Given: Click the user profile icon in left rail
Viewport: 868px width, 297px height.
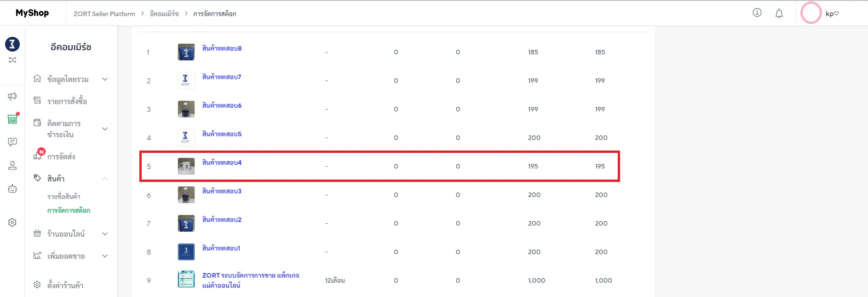Looking at the screenshot, I should tap(12, 165).
